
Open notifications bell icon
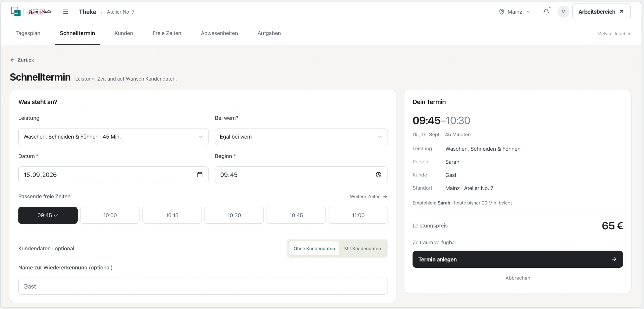(546, 12)
